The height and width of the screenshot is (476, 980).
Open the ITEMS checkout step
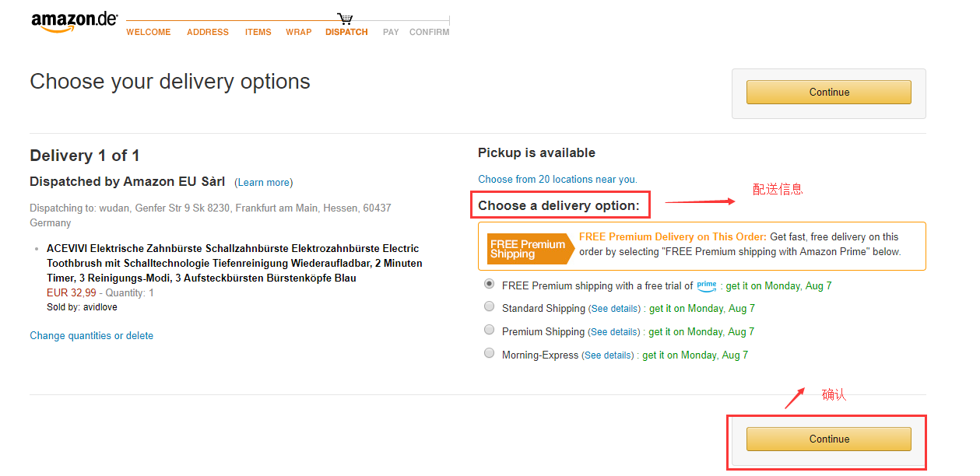(x=258, y=32)
